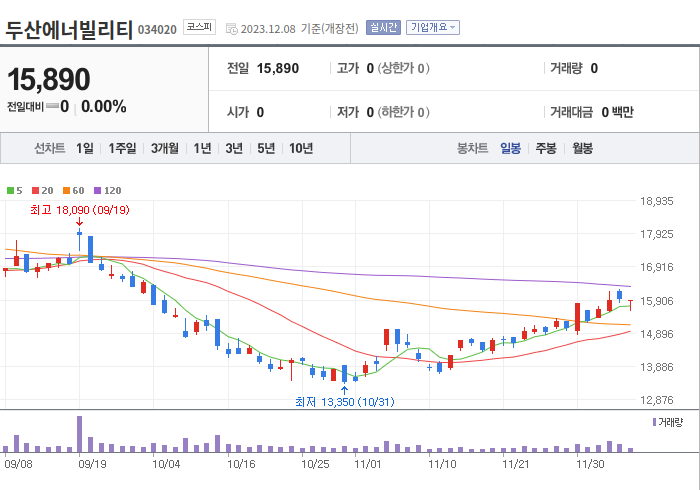The height and width of the screenshot is (490, 700).
Task: Open the 기업개요 dropdown
Action: [x=433, y=28]
